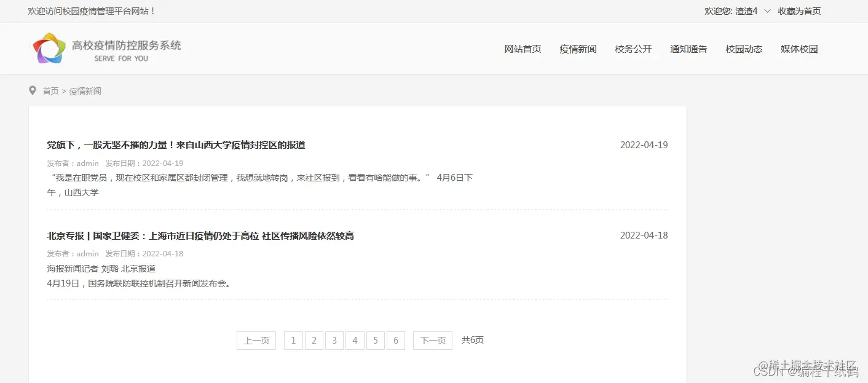Click the 欢迎访问校园疫情管理平台网站 welcome text
Screen dimensions: 868x383
point(92,11)
